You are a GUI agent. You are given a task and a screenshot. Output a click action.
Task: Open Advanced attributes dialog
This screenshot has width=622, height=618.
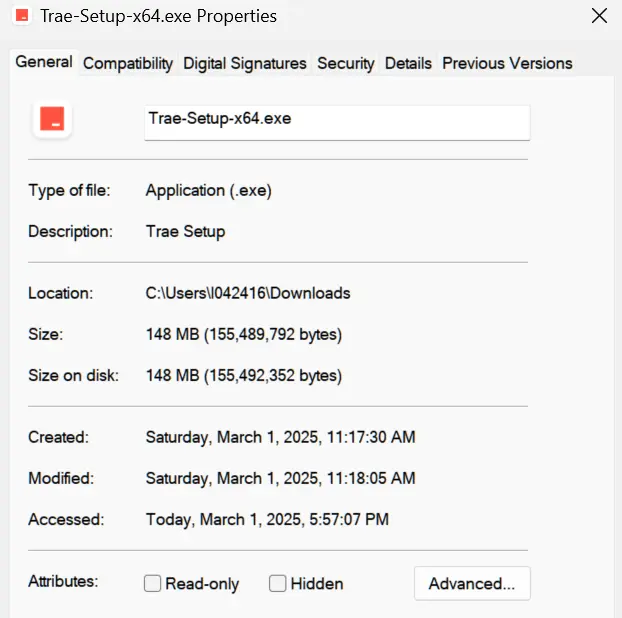[472, 583]
